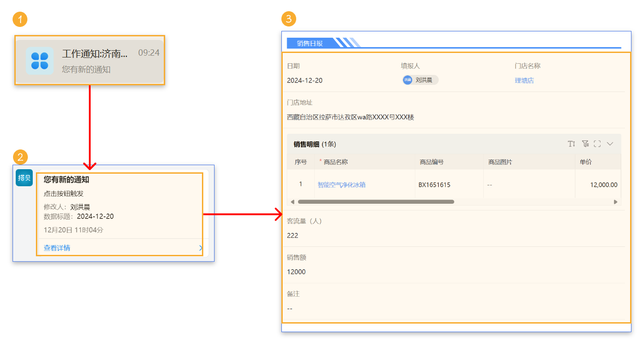644x346 pixels.
Task: Click the right scroll arrow of the table
Action: pos(616,202)
